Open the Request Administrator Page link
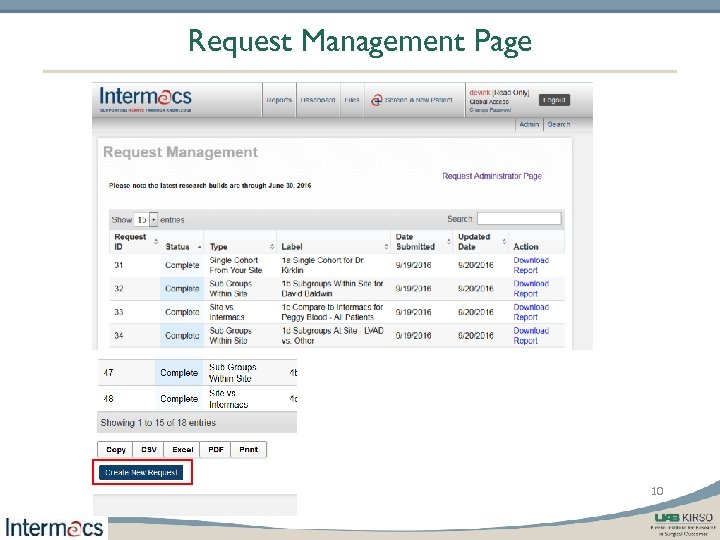This screenshot has height=540, width=720. [492, 176]
